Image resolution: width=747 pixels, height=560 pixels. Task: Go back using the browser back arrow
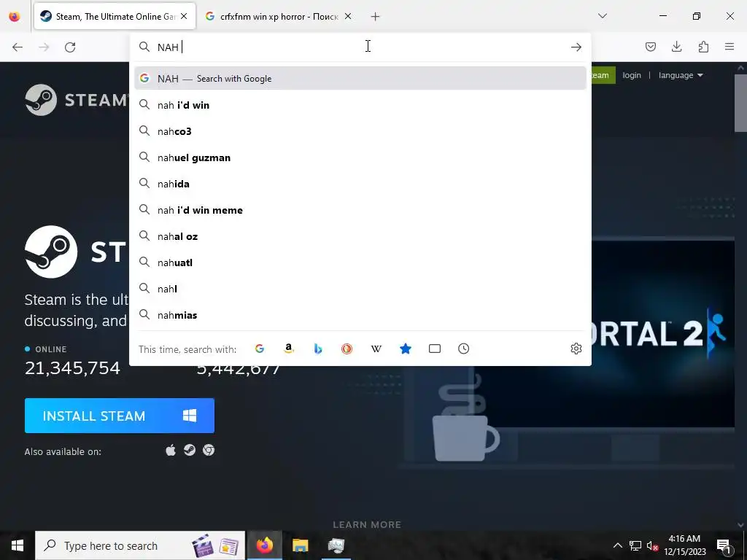[x=18, y=47]
